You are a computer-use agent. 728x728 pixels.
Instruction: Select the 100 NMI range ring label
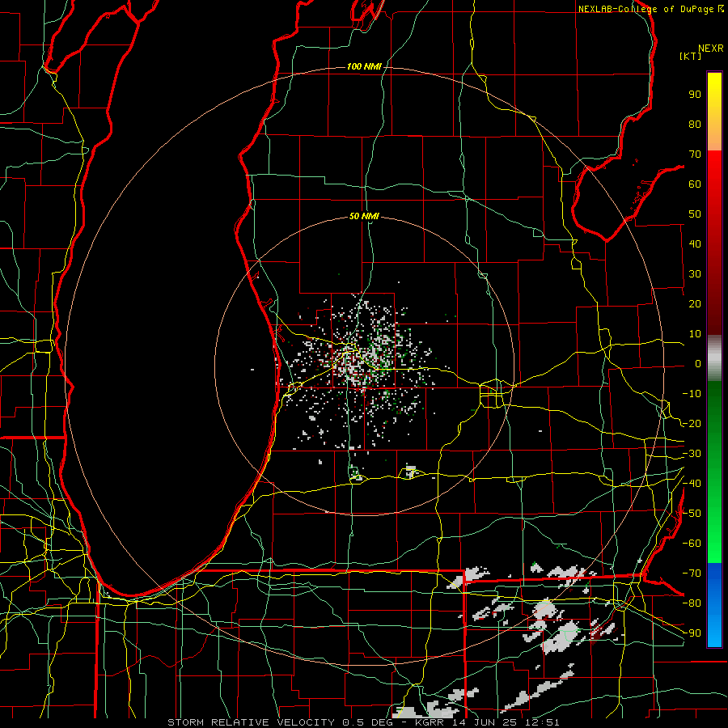point(364,67)
